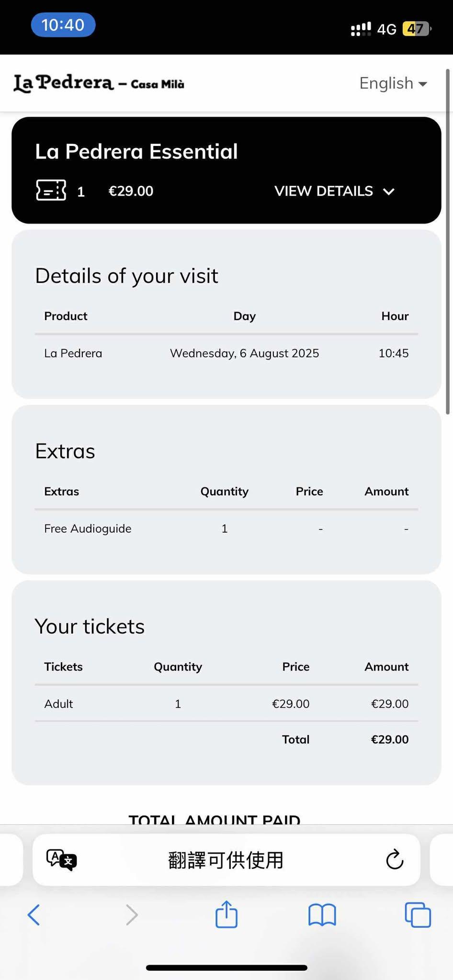Image resolution: width=453 pixels, height=980 pixels.
Task: Show open tabs overview icon
Action: (418, 915)
